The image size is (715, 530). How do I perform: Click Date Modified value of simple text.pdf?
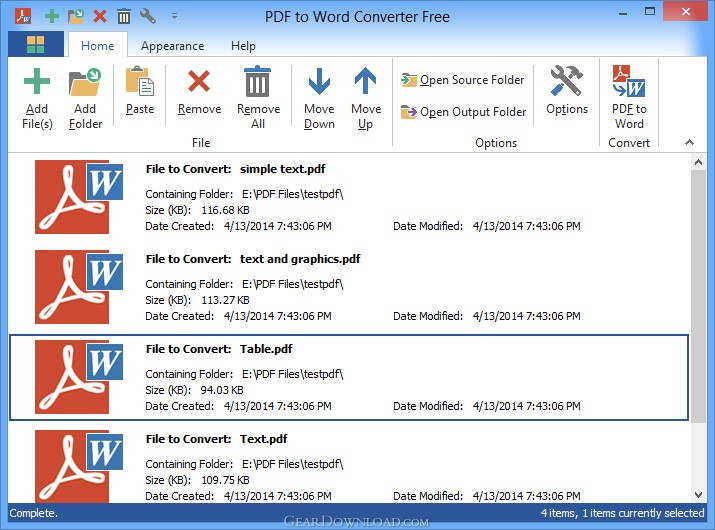[x=527, y=226]
